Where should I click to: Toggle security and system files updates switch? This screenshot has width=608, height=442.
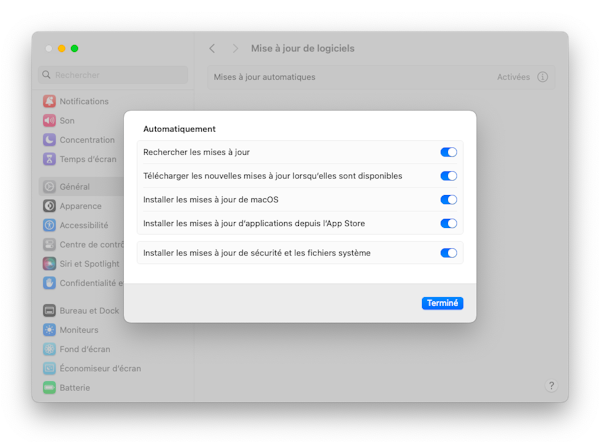(x=448, y=253)
